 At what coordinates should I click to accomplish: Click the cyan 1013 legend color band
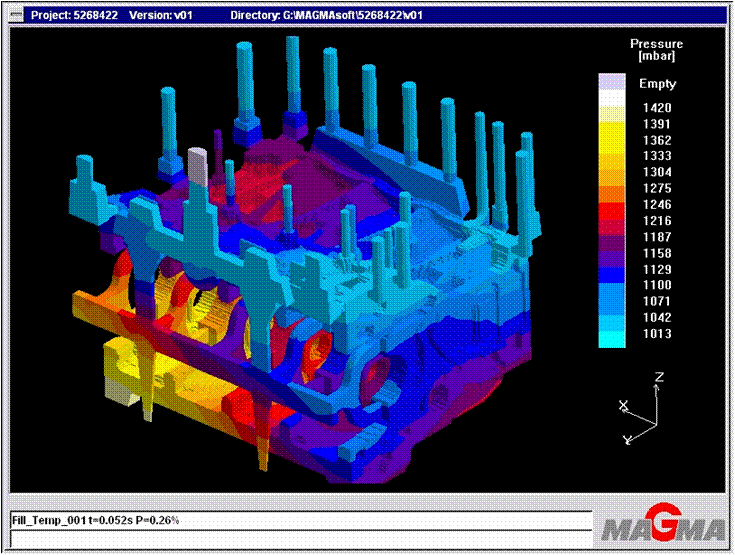pos(612,339)
